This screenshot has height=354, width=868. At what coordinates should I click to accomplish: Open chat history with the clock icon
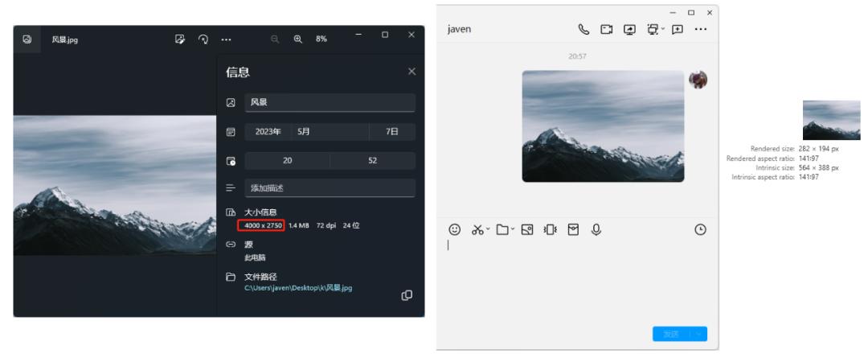pos(700,229)
